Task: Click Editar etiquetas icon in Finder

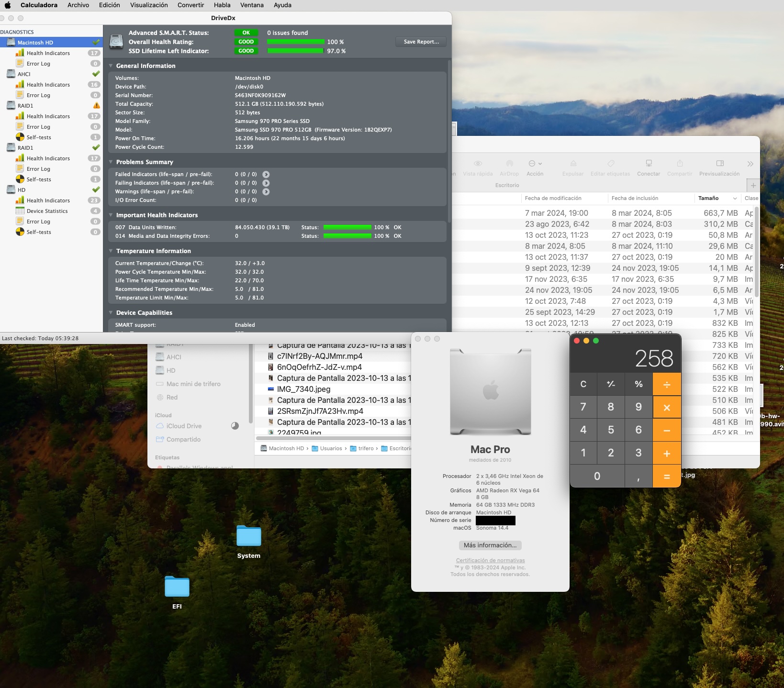Action: pyautogui.click(x=610, y=164)
